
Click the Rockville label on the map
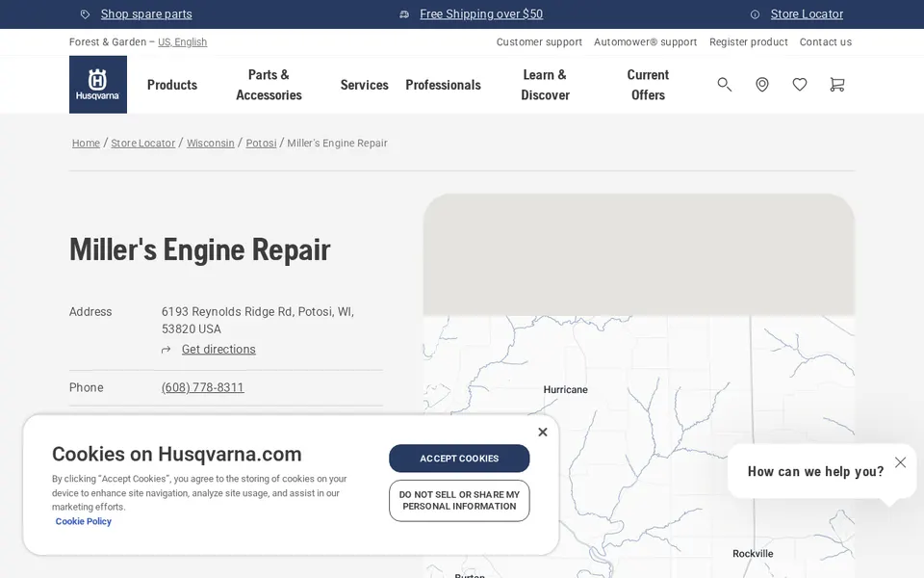[753, 554]
